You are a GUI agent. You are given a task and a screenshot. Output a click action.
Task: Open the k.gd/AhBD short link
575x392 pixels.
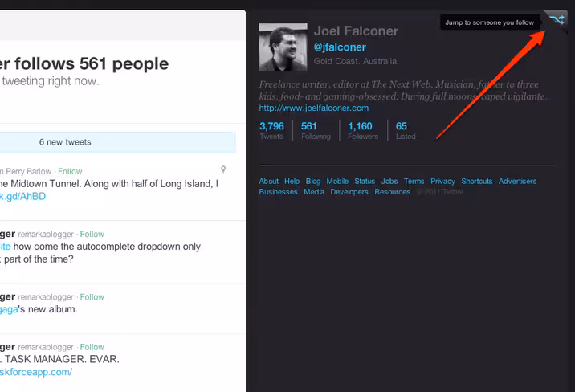(22, 196)
